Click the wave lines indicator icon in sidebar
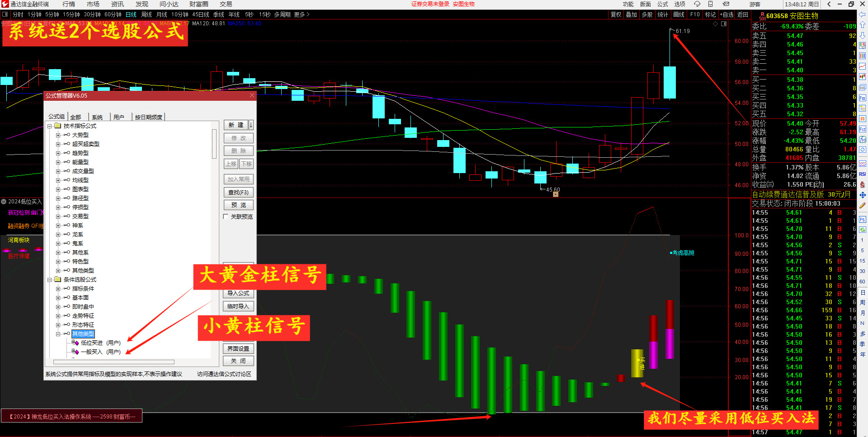 [863, 164]
